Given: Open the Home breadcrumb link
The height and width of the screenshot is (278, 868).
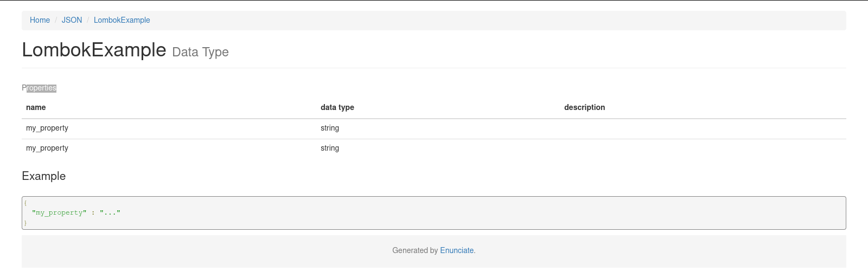Looking at the screenshot, I should pyautogui.click(x=40, y=20).
